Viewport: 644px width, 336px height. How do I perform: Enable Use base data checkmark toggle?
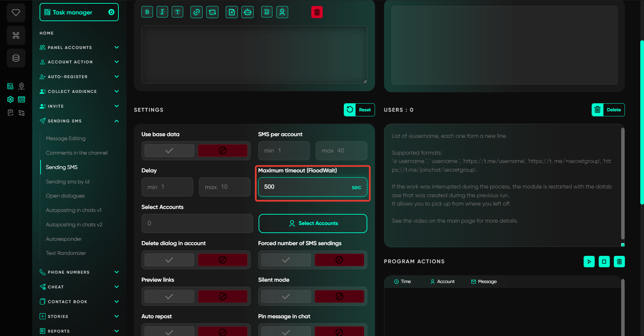[x=169, y=151]
